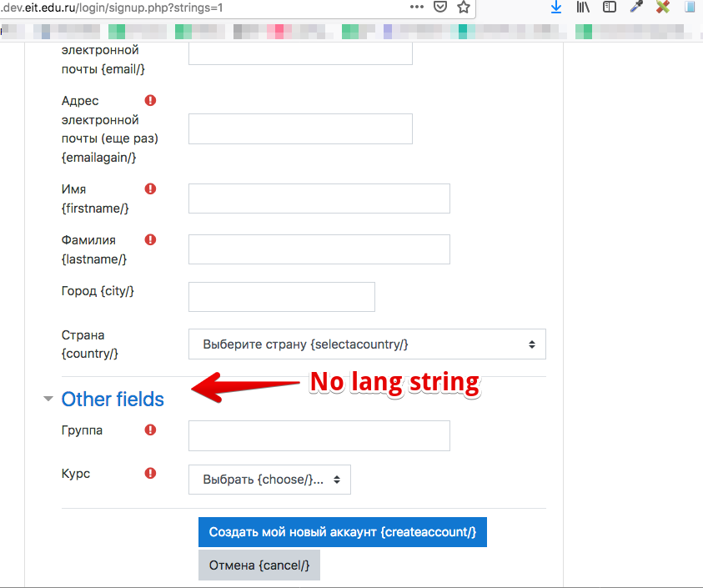Click Создать мой новый аккаунт button
Viewport: 703px width, 588px height.
tap(343, 532)
